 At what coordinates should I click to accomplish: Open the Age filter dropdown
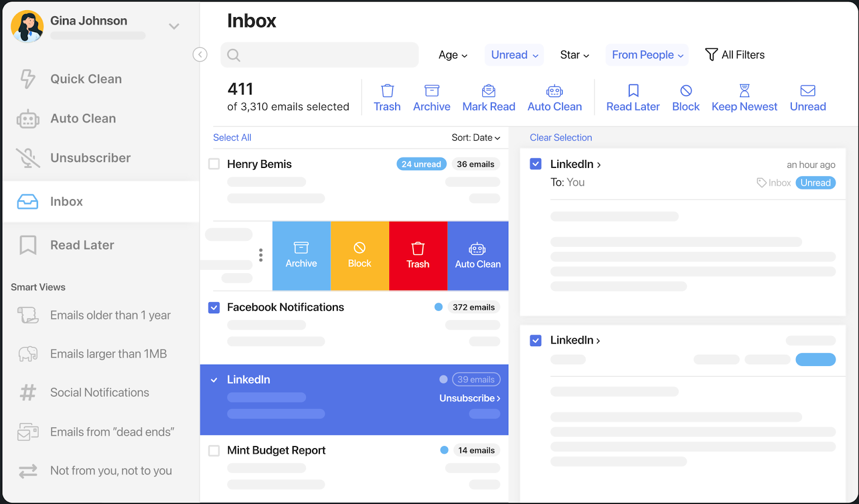point(453,55)
